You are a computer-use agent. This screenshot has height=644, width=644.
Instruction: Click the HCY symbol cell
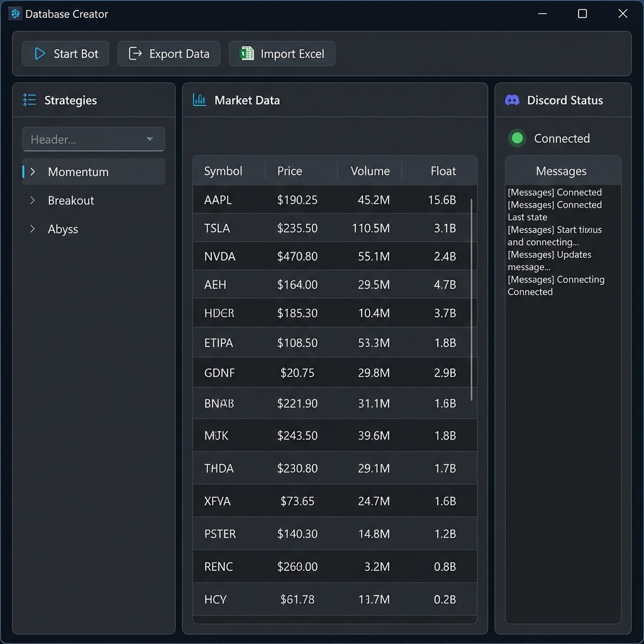215,599
